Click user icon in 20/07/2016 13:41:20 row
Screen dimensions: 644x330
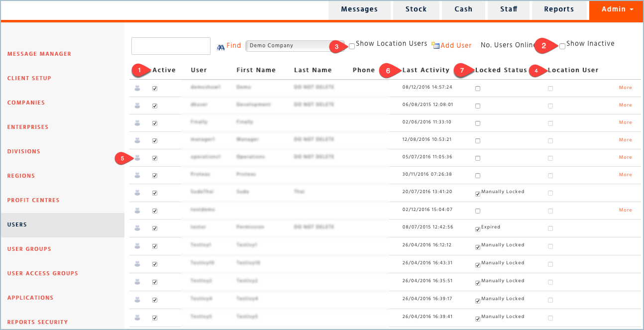tap(137, 193)
